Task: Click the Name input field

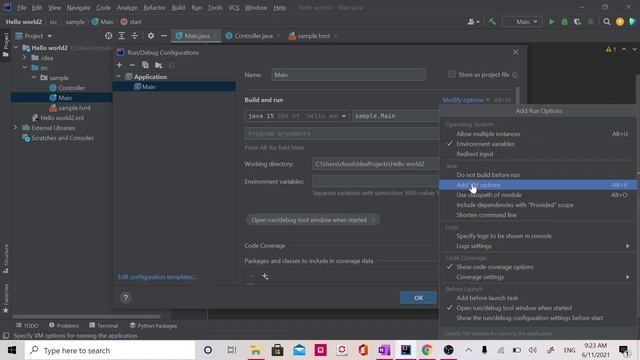Action: [x=348, y=75]
